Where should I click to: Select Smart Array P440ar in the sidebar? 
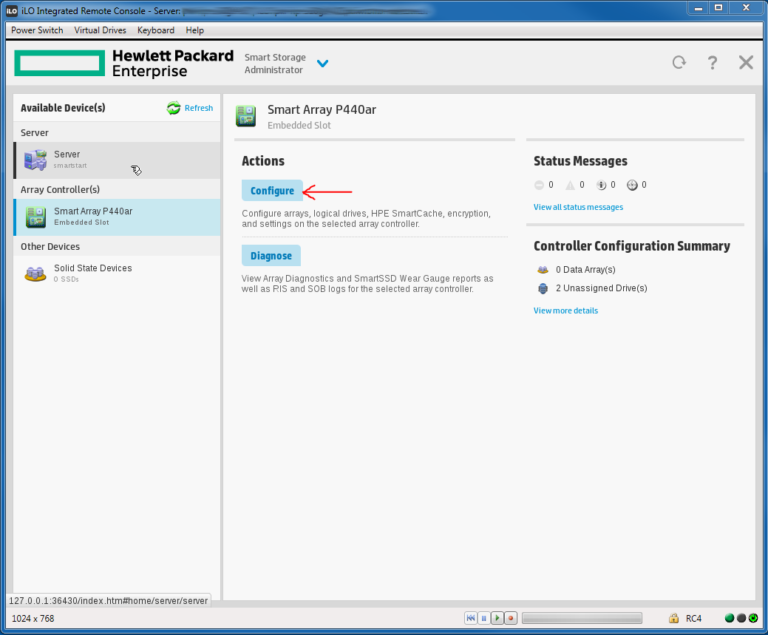click(x=117, y=217)
